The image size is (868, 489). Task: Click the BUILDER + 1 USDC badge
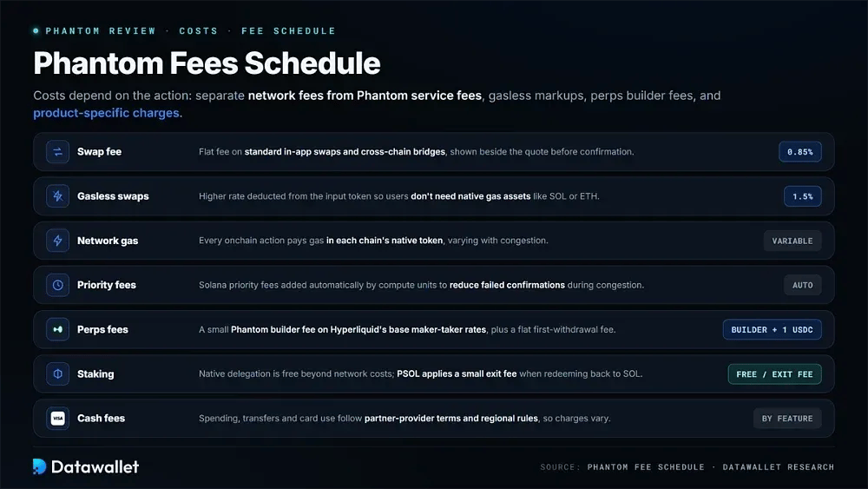pyautogui.click(x=773, y=329)
